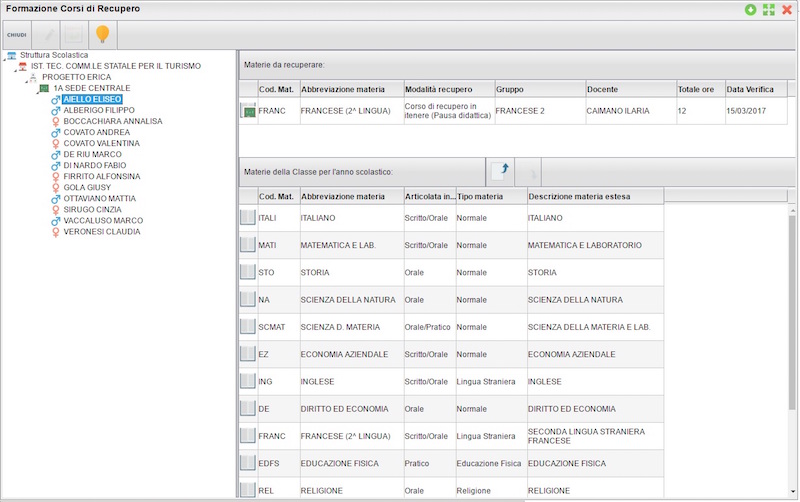The height and width of the screenshot is (502, 800).
Task: Click SCIENZA D. MATERIA abbreviation cell
Action: click(352, 327)
